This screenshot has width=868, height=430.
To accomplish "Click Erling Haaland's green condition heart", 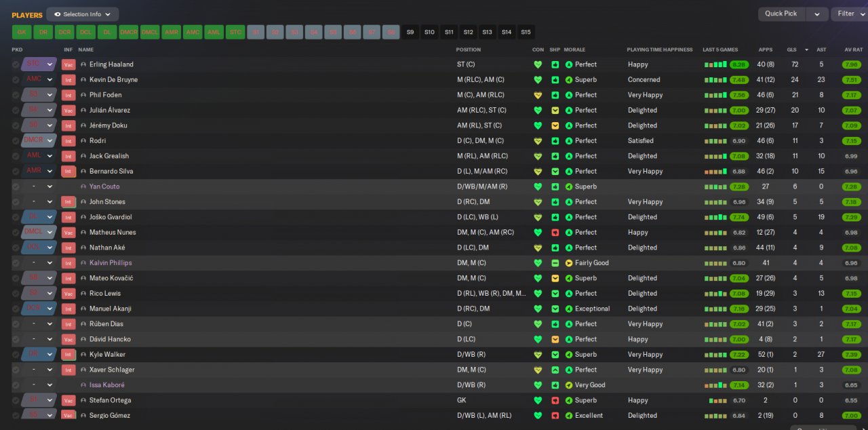I will pos(538,64).
